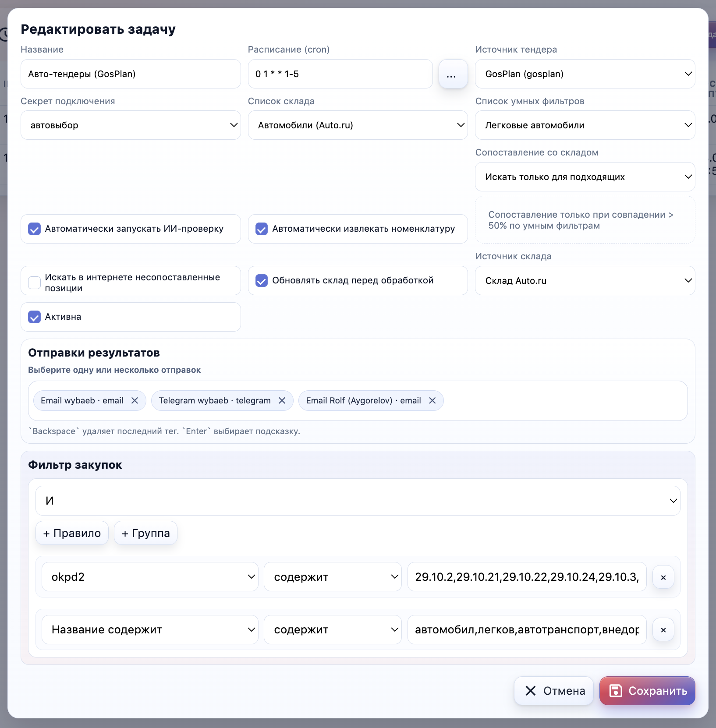716x728 pixels.
Task: Uncheck automatic nomenclature extraction checkbox
Action: [x=262, y=229]
